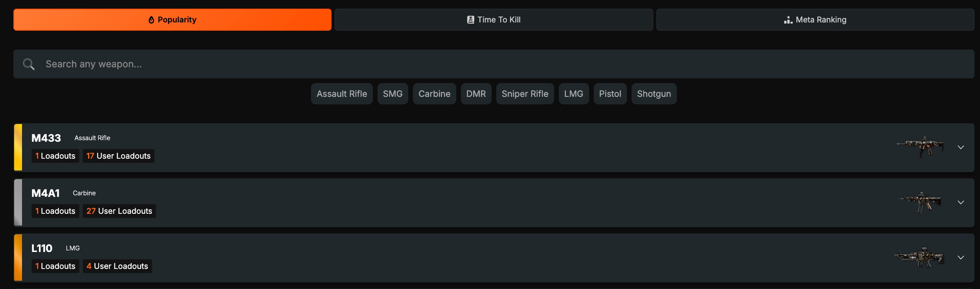980x289 pixels.
Task: Click the M4A1 weapon image
Action: (920, 202)
